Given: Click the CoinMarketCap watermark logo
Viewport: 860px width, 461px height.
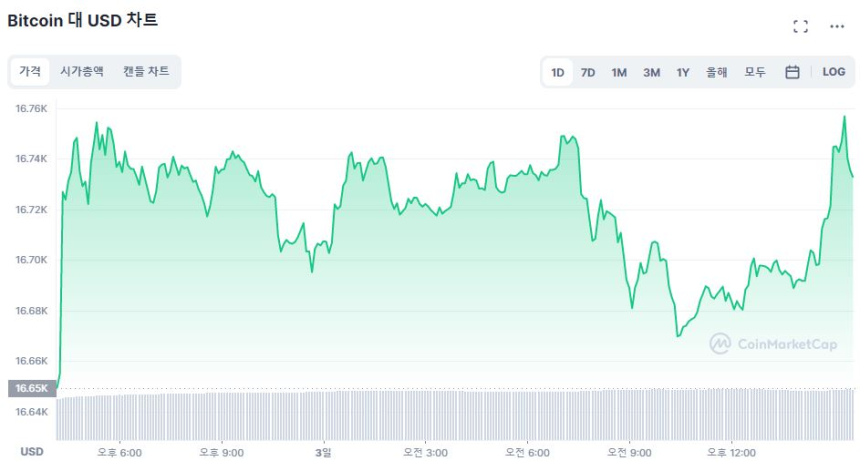Looking at the screenshot, I should pyautogui.click(x=773, y=344).
